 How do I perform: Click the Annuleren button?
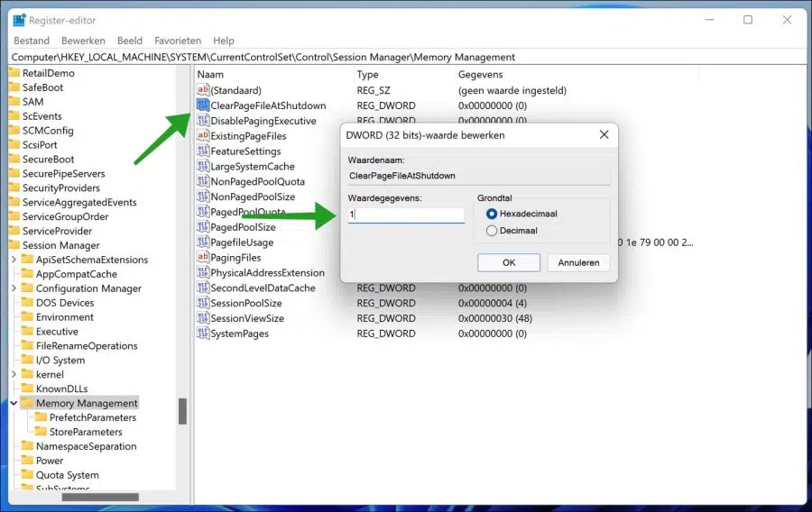coord(578,262)
